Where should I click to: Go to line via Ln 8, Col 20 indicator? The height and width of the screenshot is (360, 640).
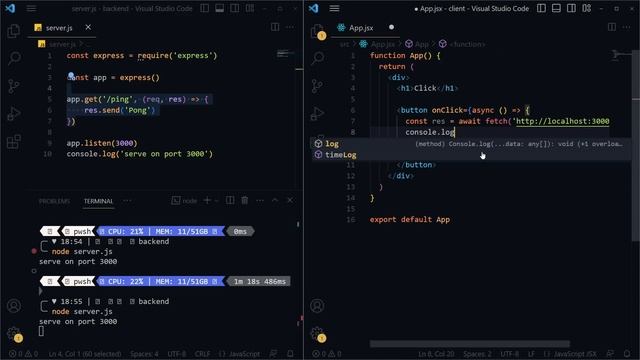pyautogui.click(x=436, y=354)
